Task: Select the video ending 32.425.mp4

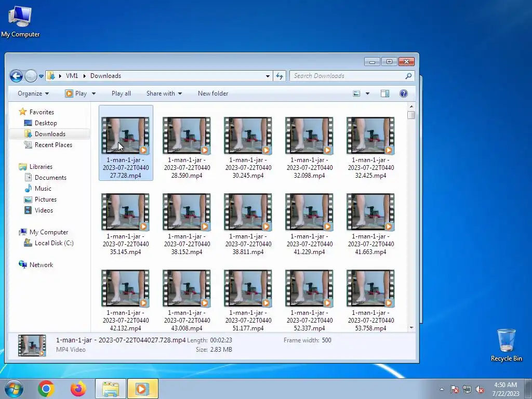Action: click(370, 148)
